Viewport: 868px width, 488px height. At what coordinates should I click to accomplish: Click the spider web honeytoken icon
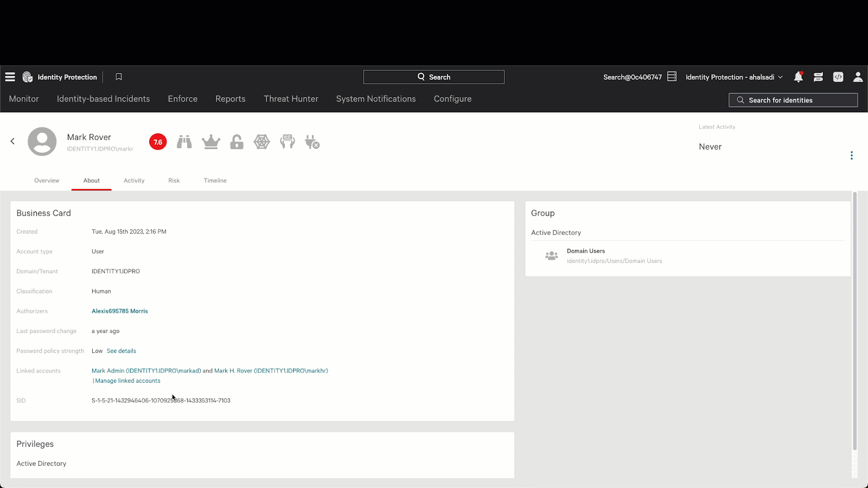(x=261, y=142)
